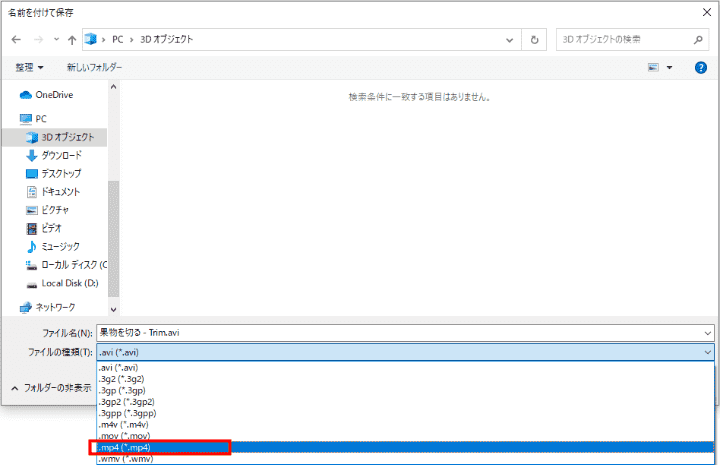Choose .avi (*.avi) from the list

(405, 368)
